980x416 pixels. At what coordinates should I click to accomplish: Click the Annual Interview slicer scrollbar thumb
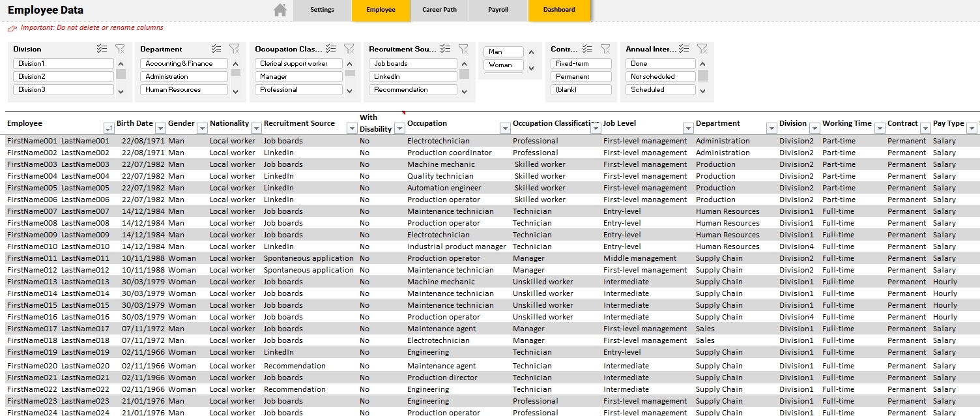point(702,76)
